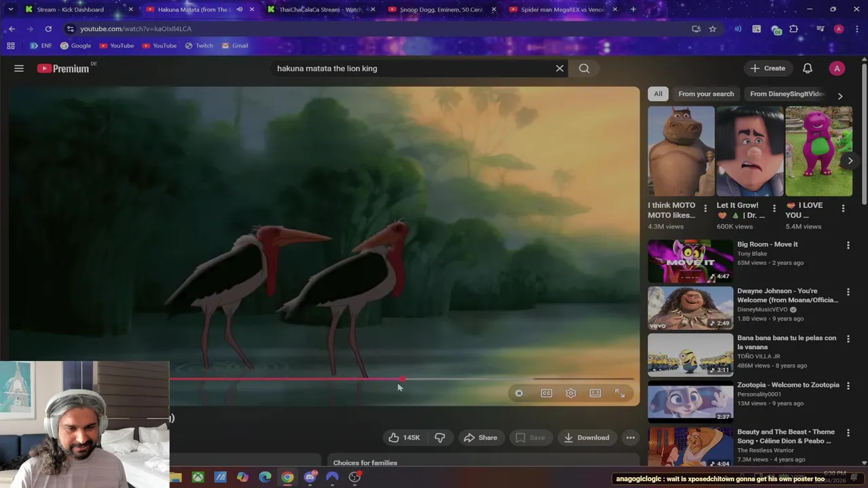Open Big Room - Move it video
Viewport: 868px width, 488px height.
coord(690,261)
